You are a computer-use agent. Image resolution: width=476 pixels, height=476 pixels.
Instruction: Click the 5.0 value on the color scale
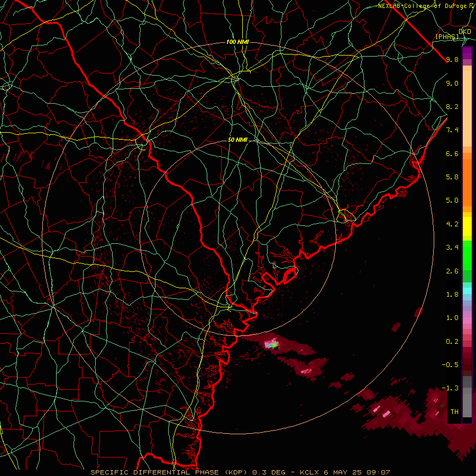(452, 200)
